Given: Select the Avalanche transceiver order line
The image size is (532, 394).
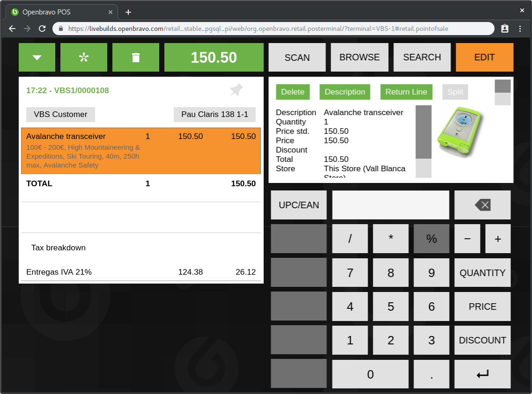Looking at the screenshot, I should click(x=141, y=151).
